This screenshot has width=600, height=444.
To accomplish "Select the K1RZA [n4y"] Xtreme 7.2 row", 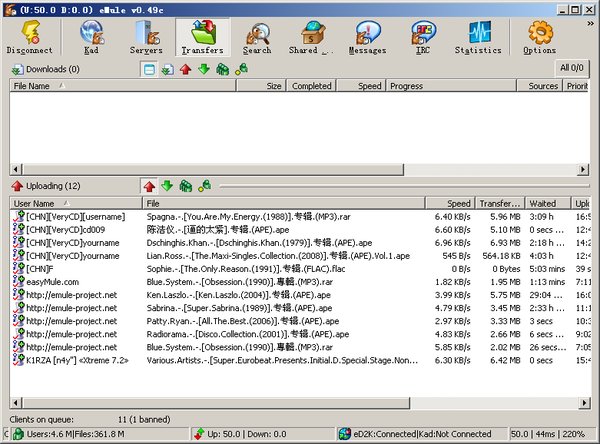I will click(x=300, y=360).
